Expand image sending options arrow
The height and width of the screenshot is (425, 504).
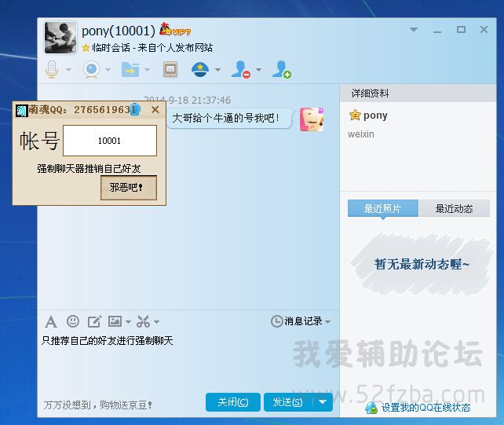(x=128, y=322)
